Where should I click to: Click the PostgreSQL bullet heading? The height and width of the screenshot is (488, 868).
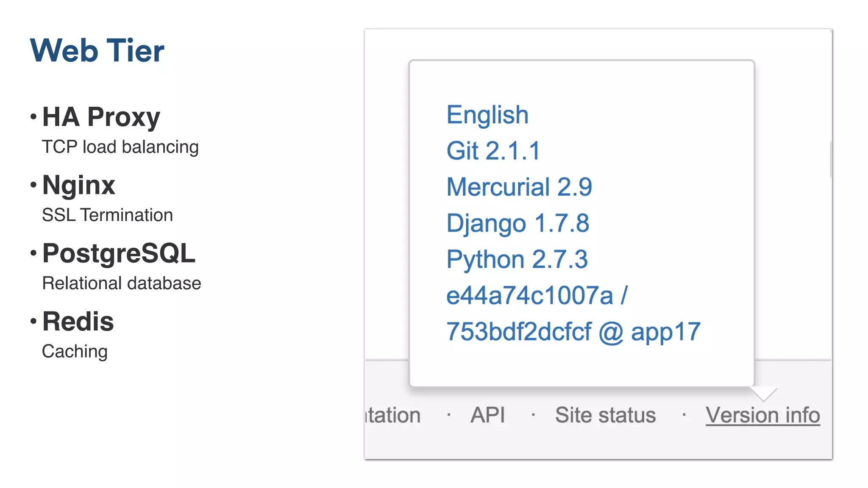[x=119, y=253]
